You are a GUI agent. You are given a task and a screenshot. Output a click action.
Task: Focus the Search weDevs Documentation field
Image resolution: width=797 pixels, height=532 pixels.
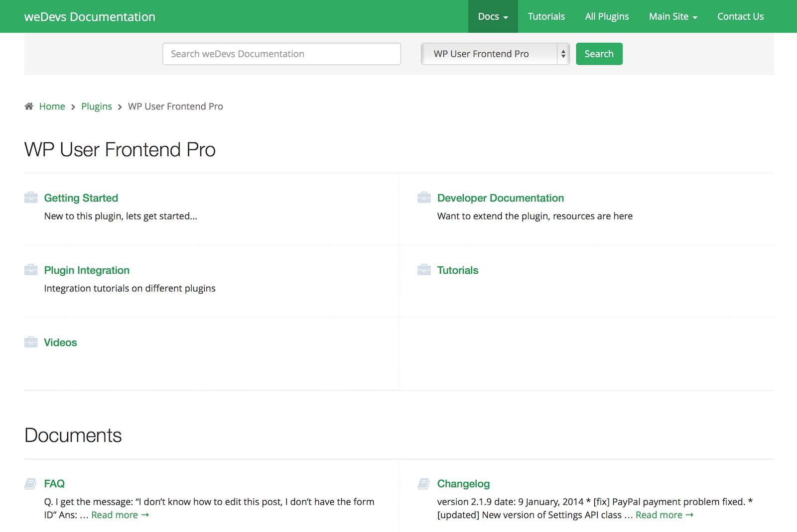[x=281, y=54]
